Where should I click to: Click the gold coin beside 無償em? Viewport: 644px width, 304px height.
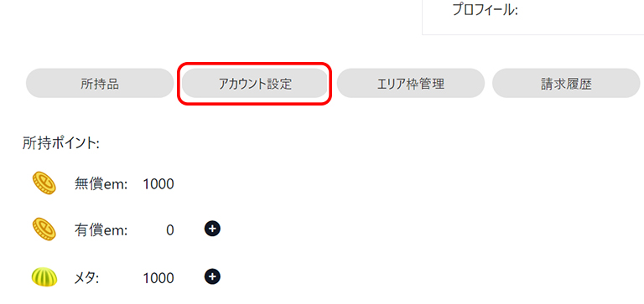44,183
